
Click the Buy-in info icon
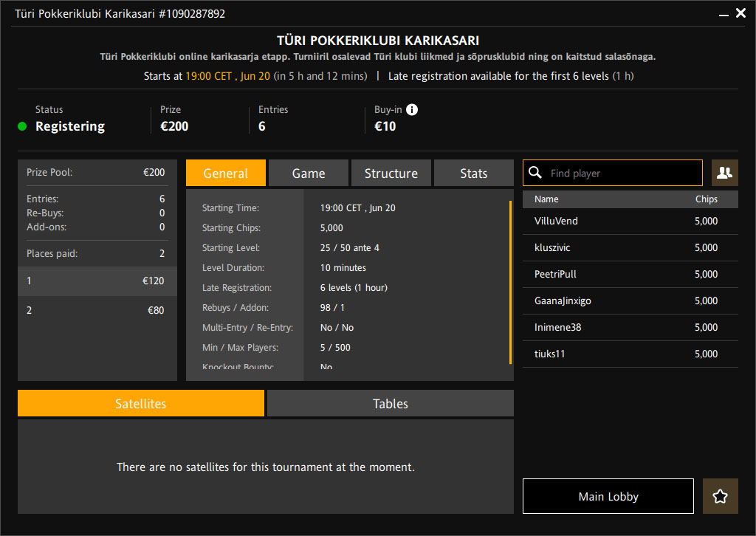(x=412, y=110)
